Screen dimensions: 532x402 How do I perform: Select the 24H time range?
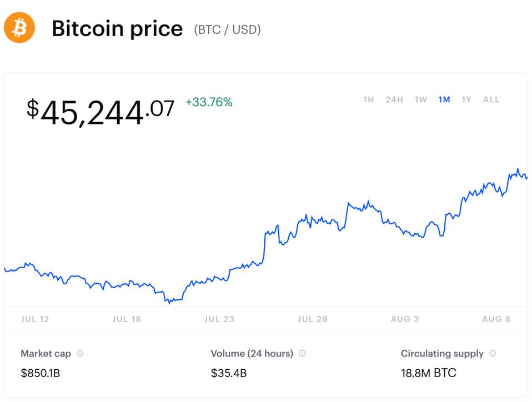coord(394,100)
